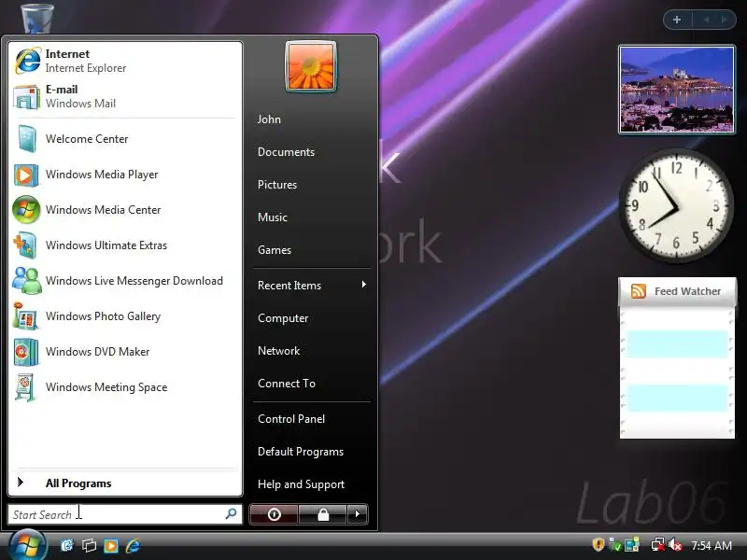Click the search magnifier icon
The image size is (747, 560).
[231, 514]
